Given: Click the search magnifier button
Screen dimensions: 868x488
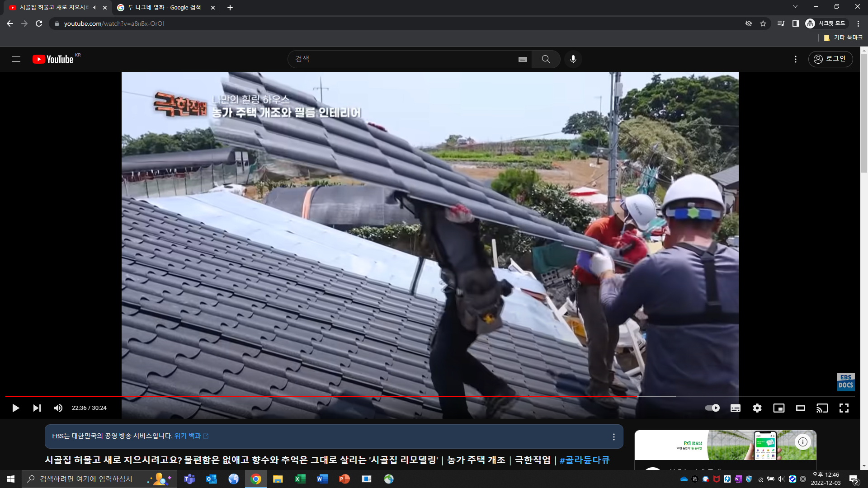Looking at the screenshot, I should [x=546, y=59].
